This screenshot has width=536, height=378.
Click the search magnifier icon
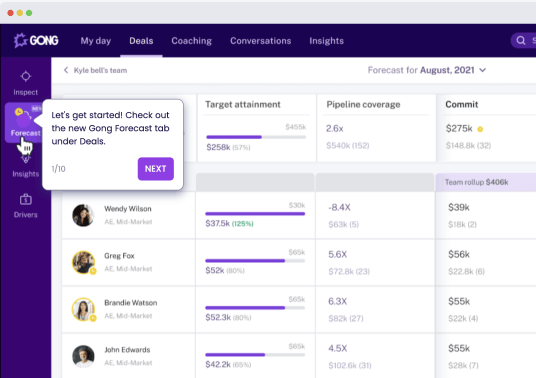coord(521,41)
